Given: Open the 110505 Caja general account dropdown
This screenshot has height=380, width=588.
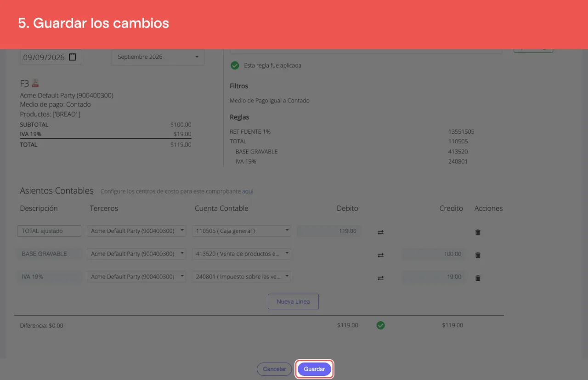Looking at the screenshot, I should (241, 231).
